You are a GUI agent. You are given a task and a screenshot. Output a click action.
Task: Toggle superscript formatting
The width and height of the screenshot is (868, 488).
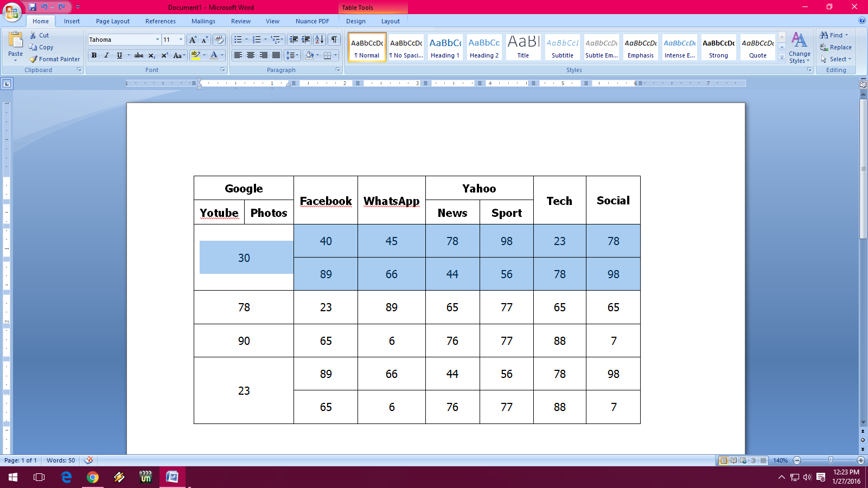(164, 55)
